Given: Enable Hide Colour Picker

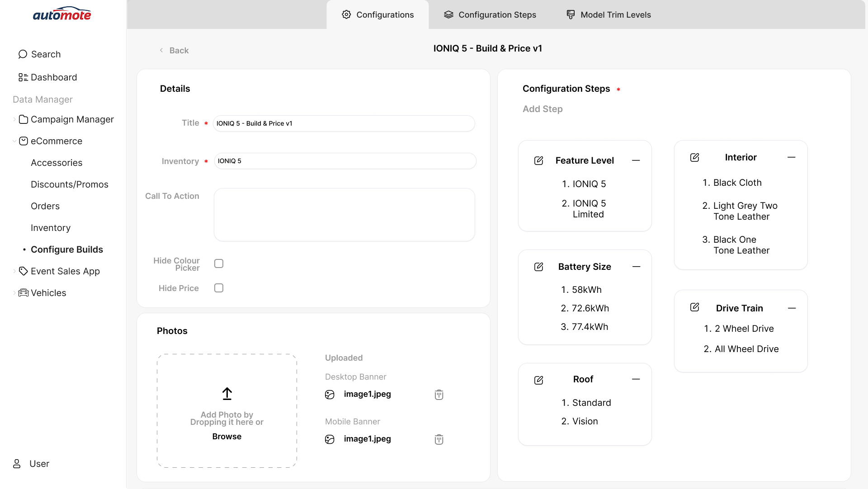Looking at the screenshot, I should pos(219,263).
